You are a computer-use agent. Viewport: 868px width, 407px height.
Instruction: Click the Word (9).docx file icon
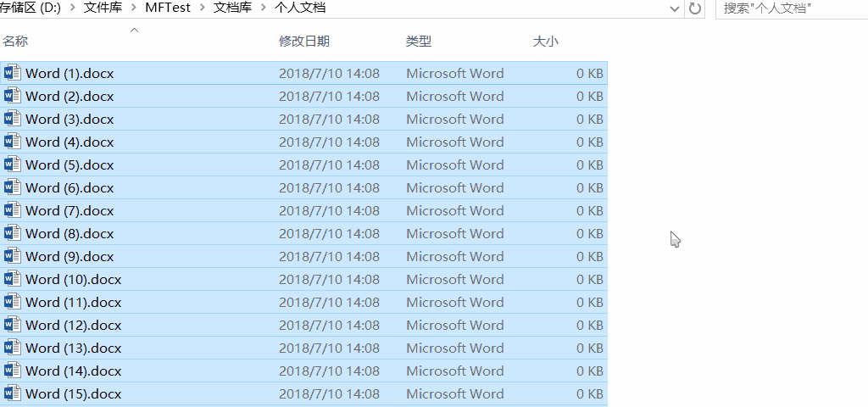coord(12,256)
